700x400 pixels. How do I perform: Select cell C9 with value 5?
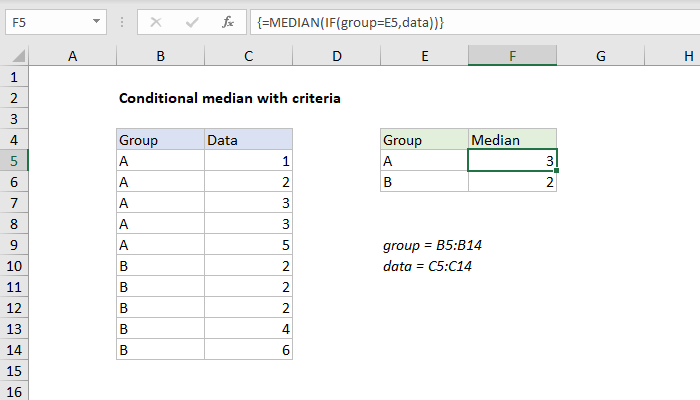point(248,245)
